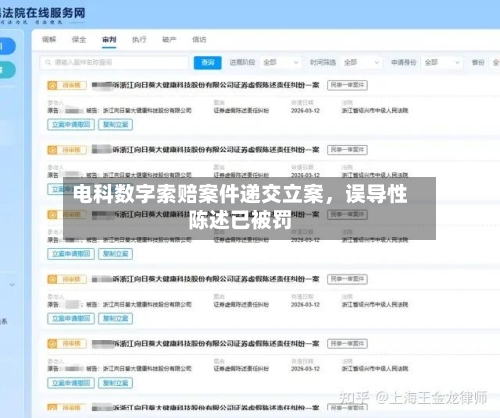Open the 破产 tab

point(169,40)
